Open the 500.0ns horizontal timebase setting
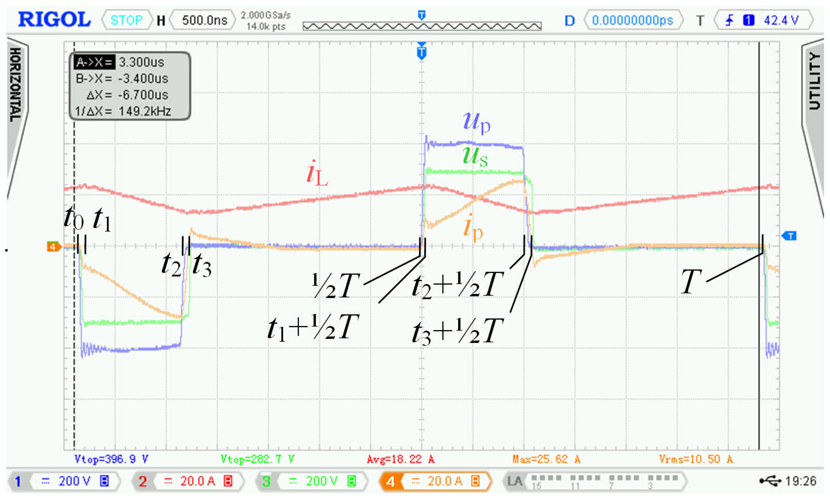 pyautogui.click(x=204, y=20)
